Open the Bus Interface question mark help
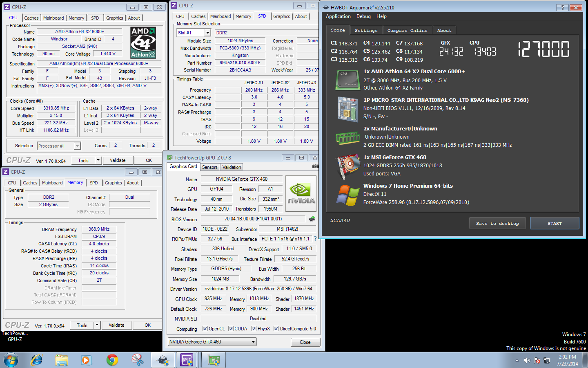This screenshot has width=588, height=368. pyautogui.click(x=315, y=239)
